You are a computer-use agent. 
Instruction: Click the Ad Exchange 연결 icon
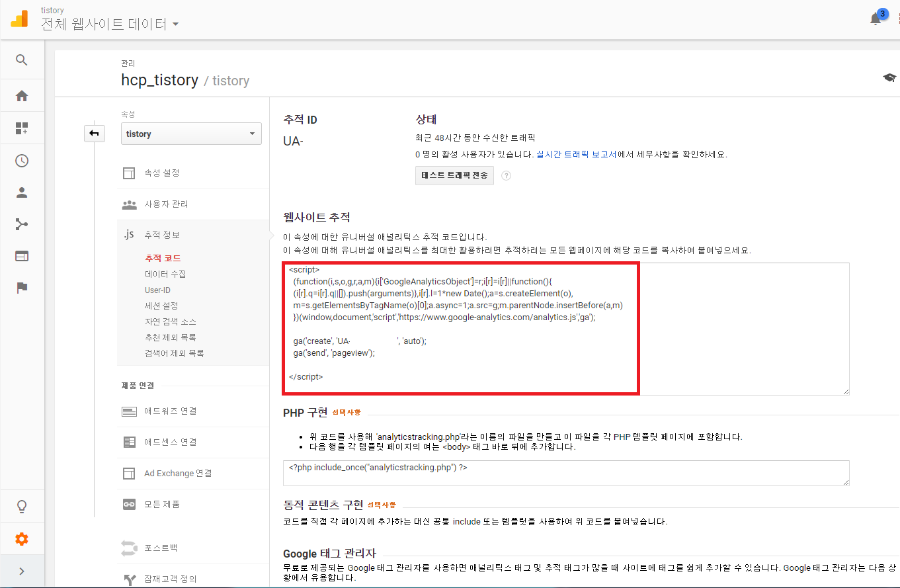129,474
